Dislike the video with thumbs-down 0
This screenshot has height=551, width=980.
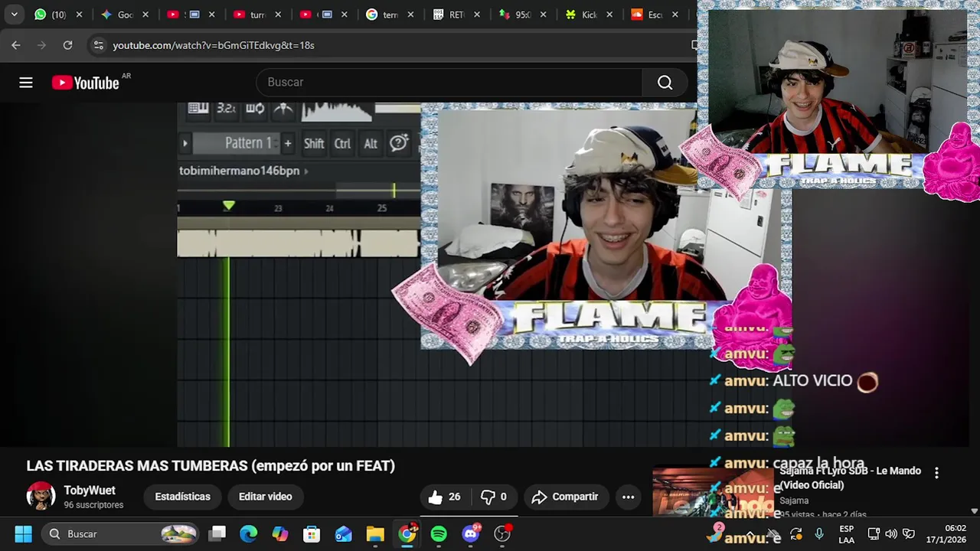point(494,497)
